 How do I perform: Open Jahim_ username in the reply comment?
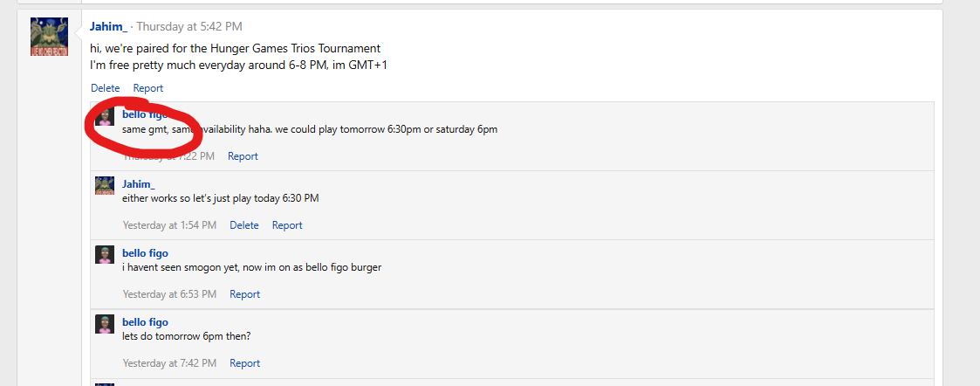(x=138, y=184)
